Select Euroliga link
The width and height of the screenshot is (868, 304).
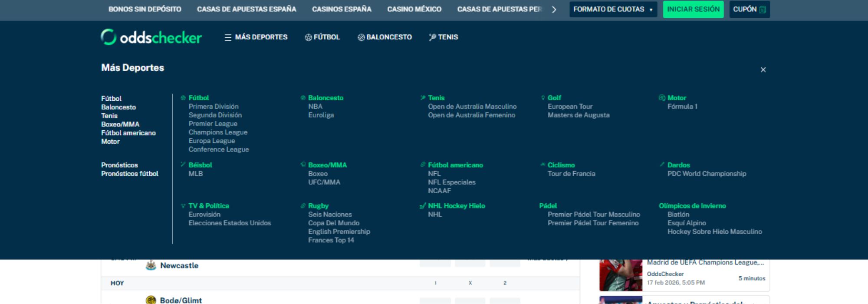pyautogui.click(x=321, y=115)
